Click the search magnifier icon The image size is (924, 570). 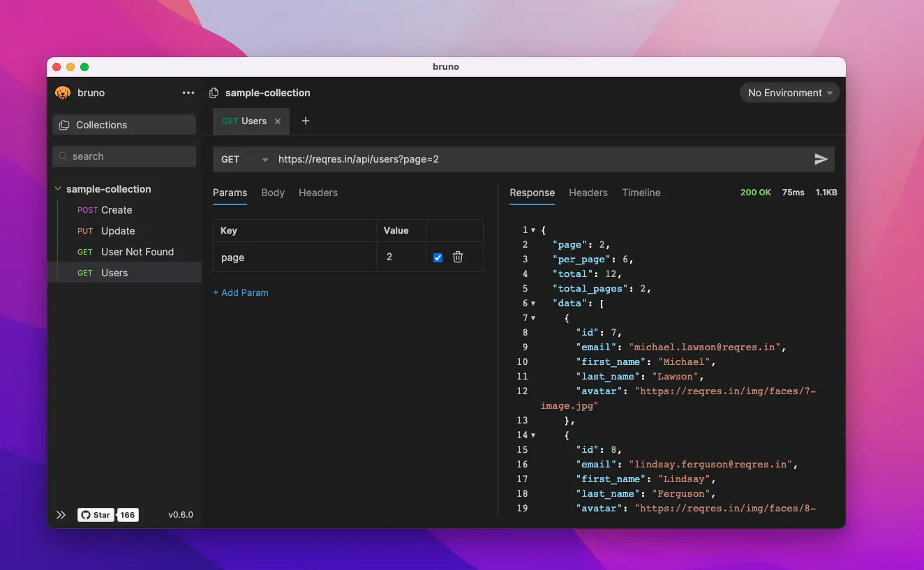tap(64, 156)
